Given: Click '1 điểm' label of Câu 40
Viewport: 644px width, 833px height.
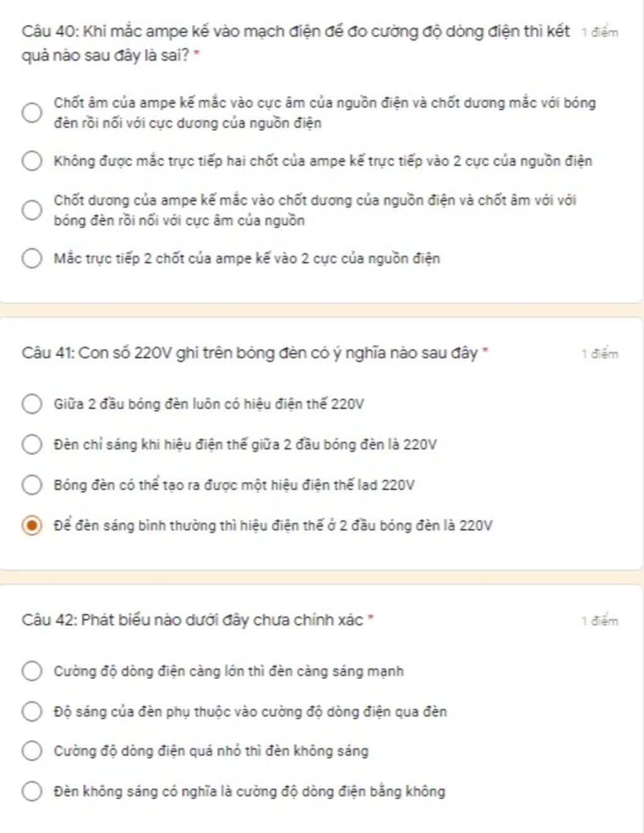Looking at the screenshot, I should [x=600, y=32].
